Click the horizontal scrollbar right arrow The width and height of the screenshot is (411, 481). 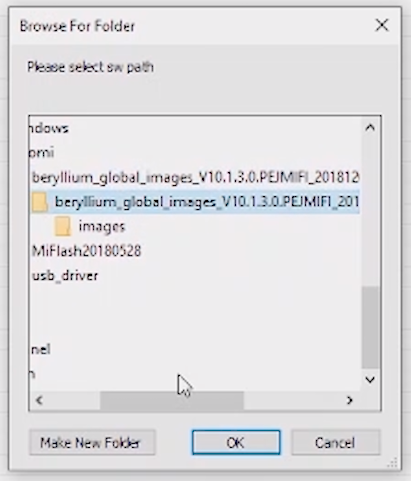tap(349, 400)
